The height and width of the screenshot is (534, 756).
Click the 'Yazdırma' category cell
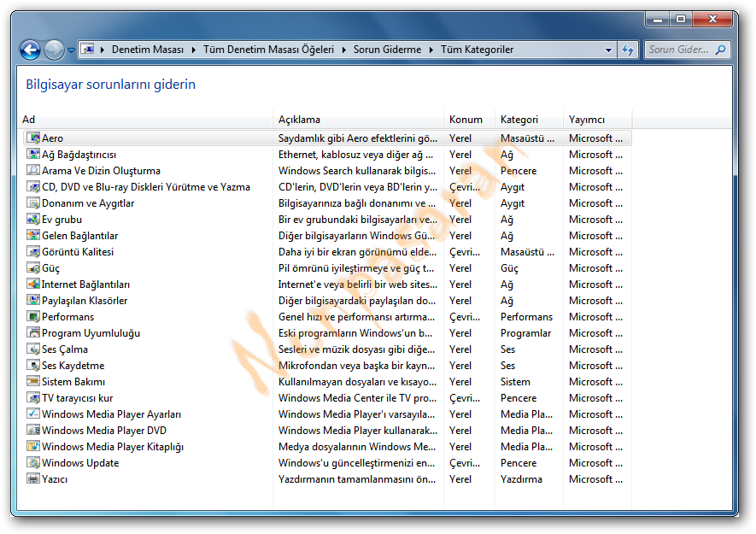(x=521, y=479)
